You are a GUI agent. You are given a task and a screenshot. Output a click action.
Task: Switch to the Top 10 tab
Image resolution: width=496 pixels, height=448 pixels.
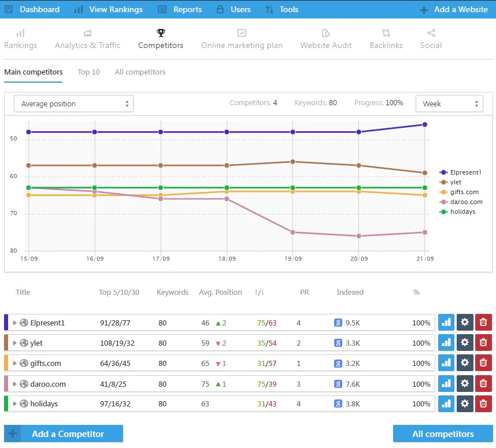pyautogui.click(x=88, y=72)
